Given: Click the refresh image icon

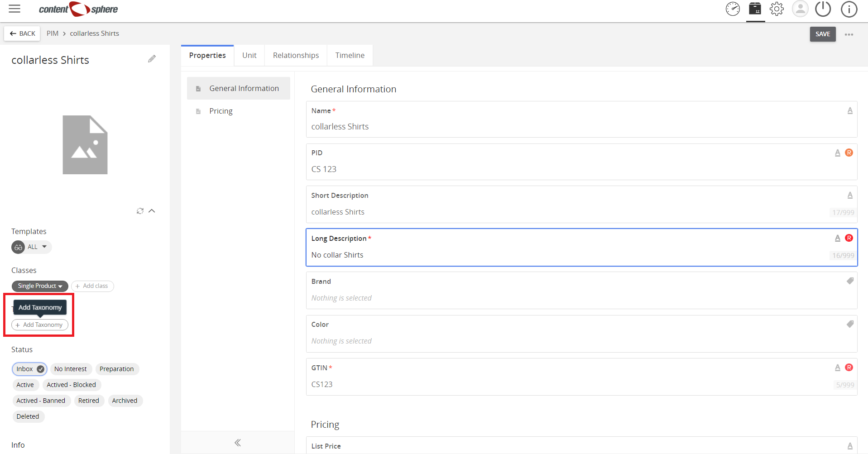Looking at the screenshot, I should point(140,211).
